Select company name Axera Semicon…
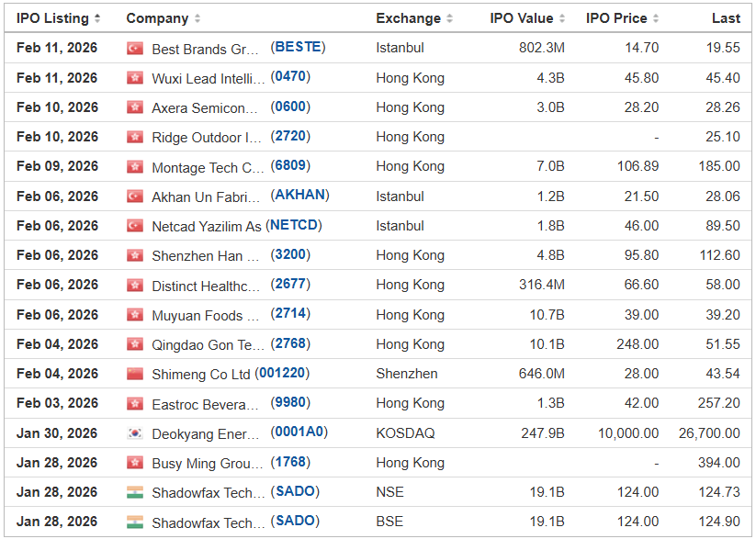Image resolution: width=756 pixels, height=539 pixels. tap(205, 108)
